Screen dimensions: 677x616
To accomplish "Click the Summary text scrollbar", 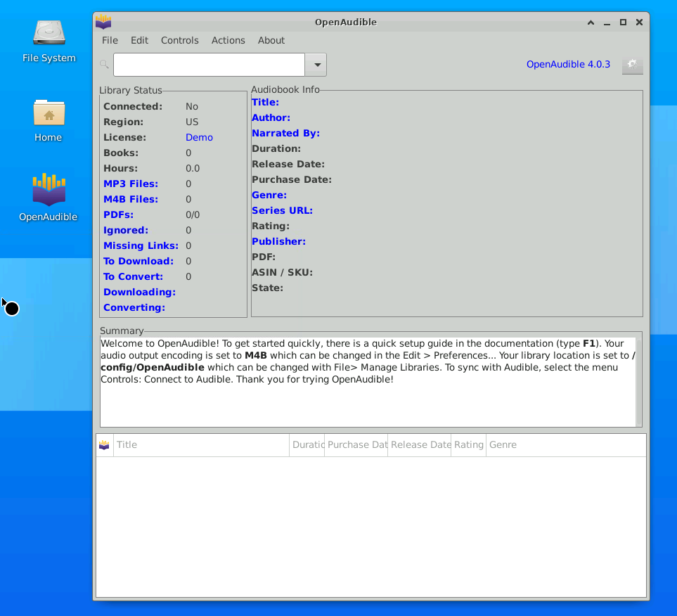I will point(638,382).
